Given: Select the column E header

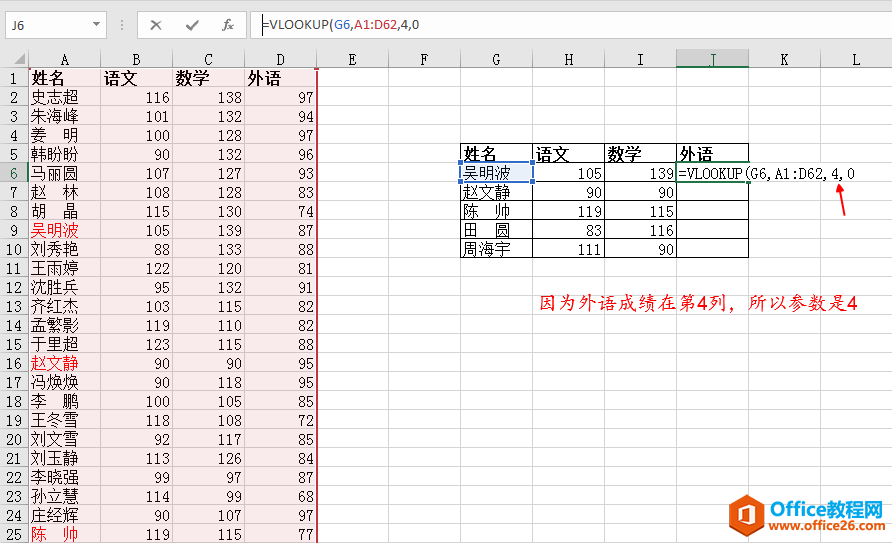Looking at the screenshot, I should pos(352,59).
